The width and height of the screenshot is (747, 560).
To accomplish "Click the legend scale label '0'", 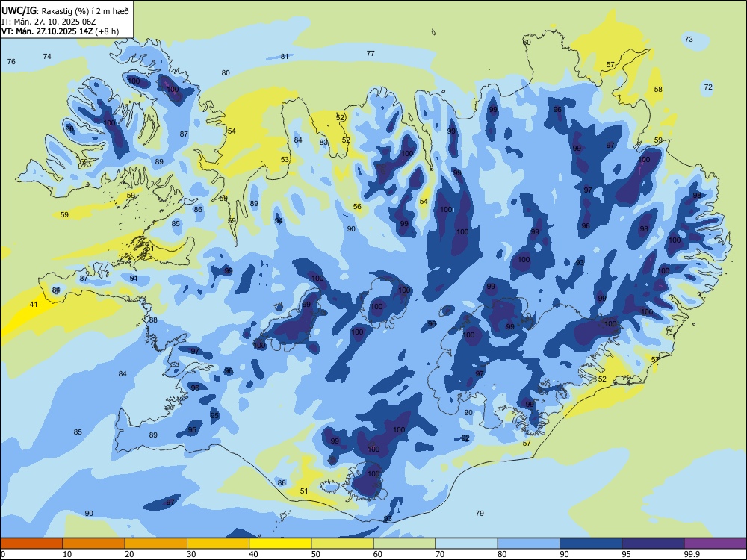I will tap(3, 554).
